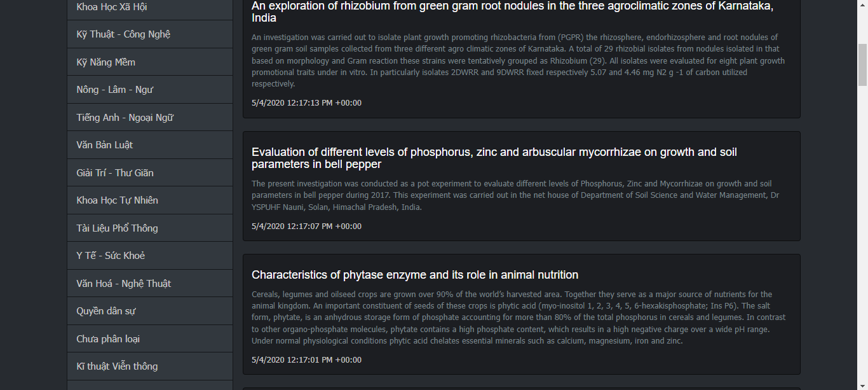Select Tài Liệu Phổ Thông category

click(150, 228)
